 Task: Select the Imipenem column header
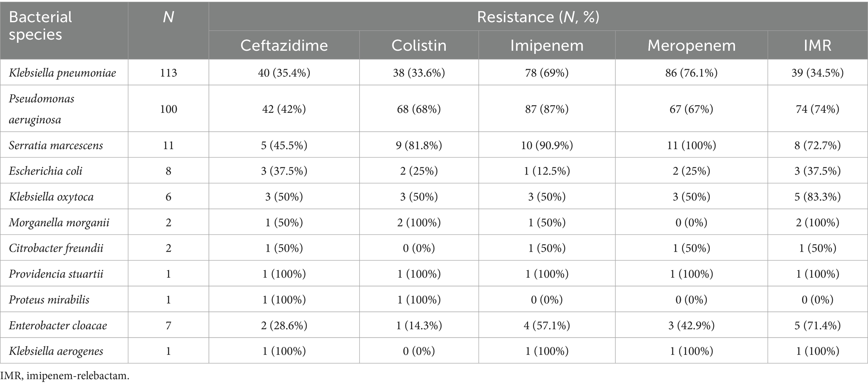pyautogui.click(x=546, y=45)
